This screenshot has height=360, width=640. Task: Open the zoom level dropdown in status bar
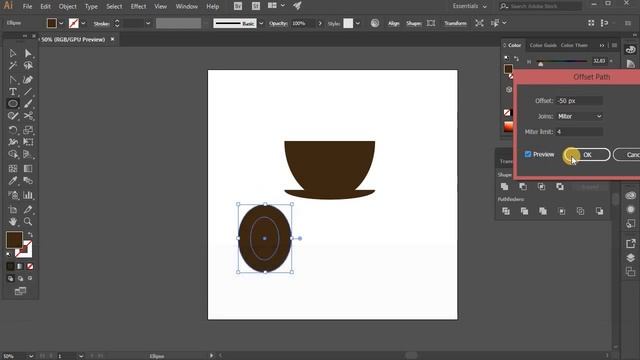coord(31,356)
